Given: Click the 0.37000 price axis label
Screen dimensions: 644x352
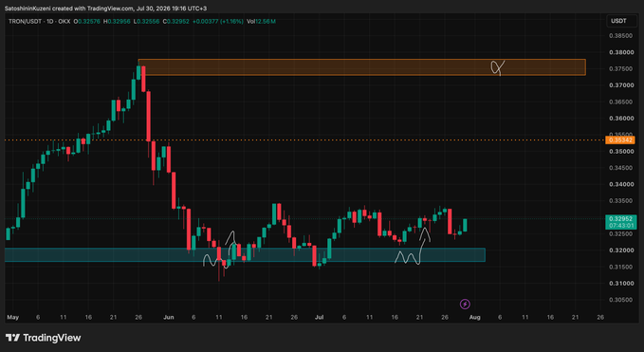Looking at the screenshot, I should tap(620, 85).
